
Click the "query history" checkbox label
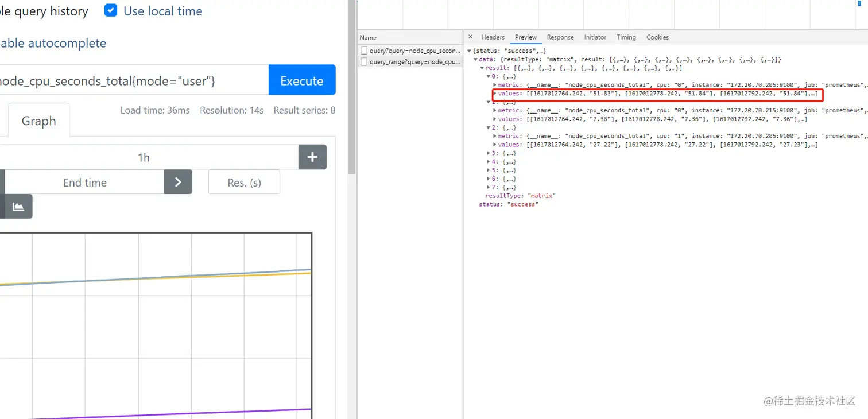[x=44, y=11]
